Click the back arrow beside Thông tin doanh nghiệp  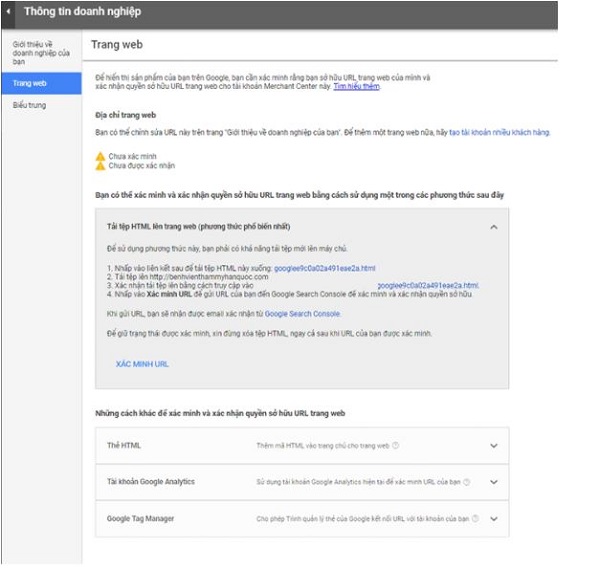click(x=10, y=13)
